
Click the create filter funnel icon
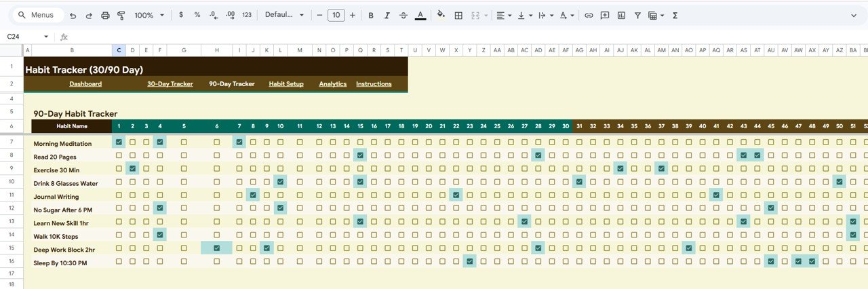click(x=637, y=15)
